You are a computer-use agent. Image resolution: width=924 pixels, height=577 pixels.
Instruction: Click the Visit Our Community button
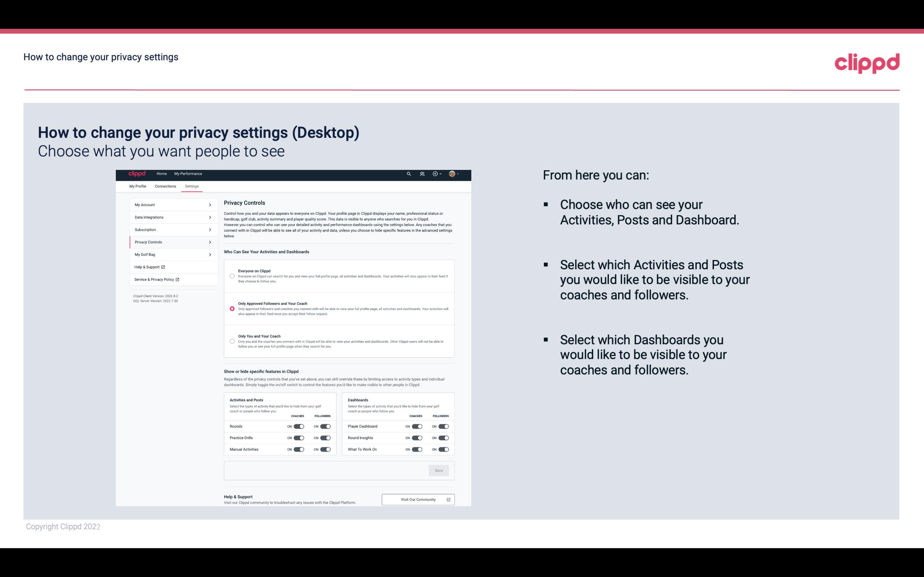pyautogui.click(x=416, y=499)
